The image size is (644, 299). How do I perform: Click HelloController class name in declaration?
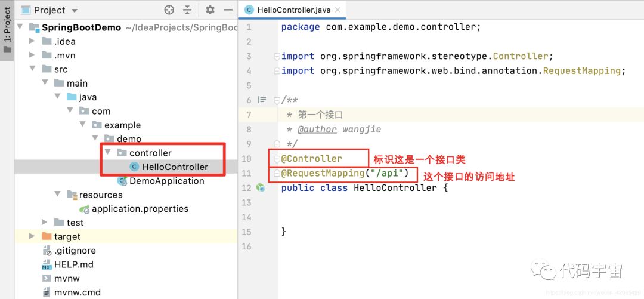pyautogui.click(x=395, y=188)
